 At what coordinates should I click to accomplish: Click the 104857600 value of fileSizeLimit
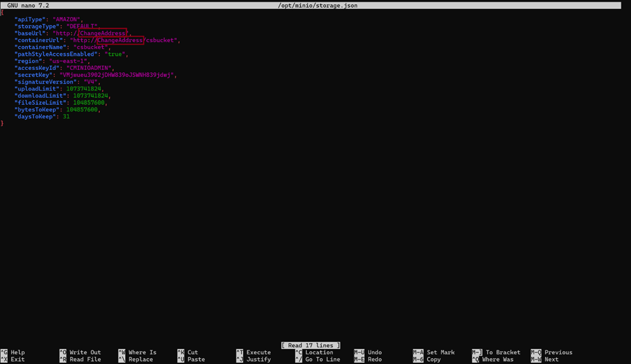[x=89, y=102]
